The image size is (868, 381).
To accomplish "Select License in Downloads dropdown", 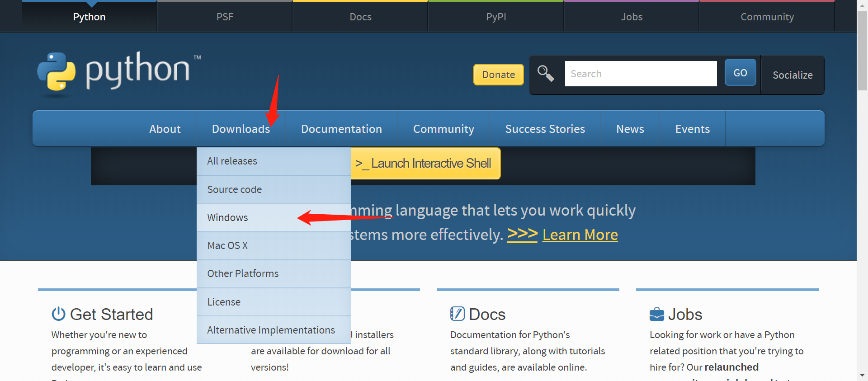I will tap(274, 301).
